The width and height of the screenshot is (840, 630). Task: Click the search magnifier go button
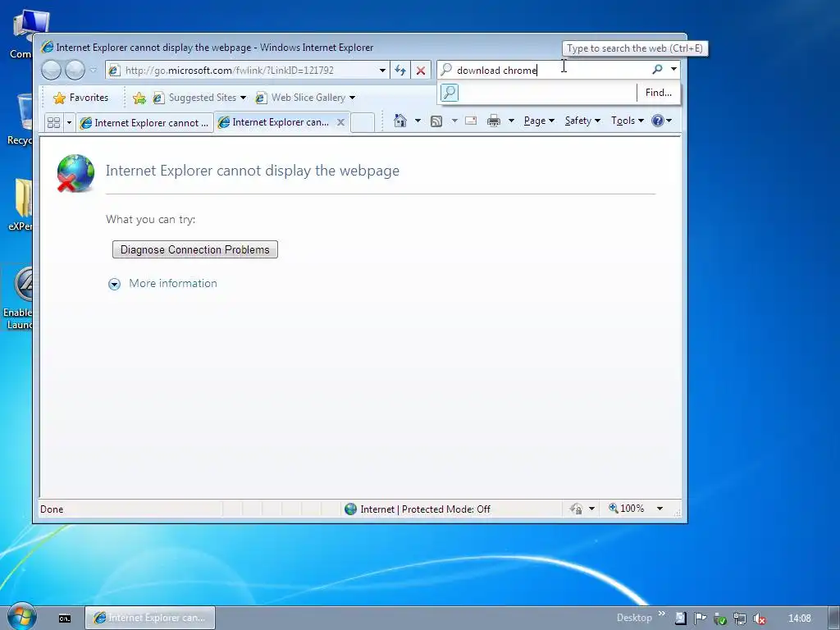657,70
